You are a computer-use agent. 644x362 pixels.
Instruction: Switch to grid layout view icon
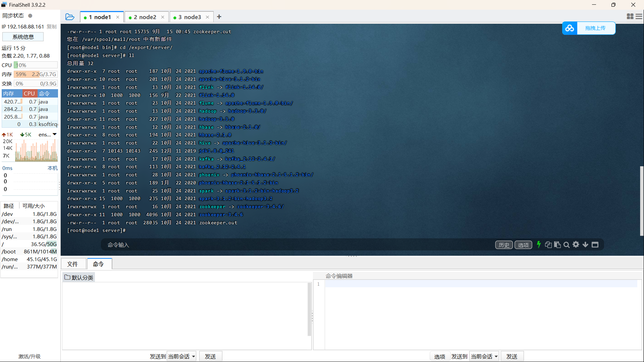point(630,16)
